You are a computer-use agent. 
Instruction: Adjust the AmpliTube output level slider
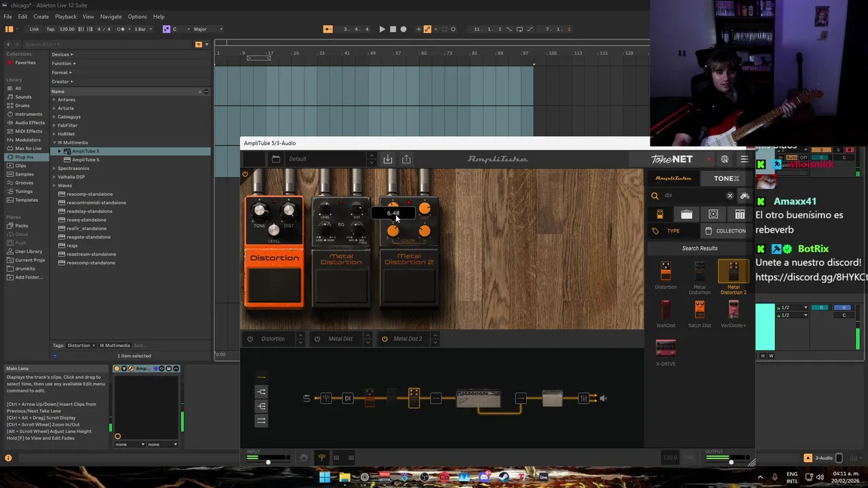[x=730, y=462]
